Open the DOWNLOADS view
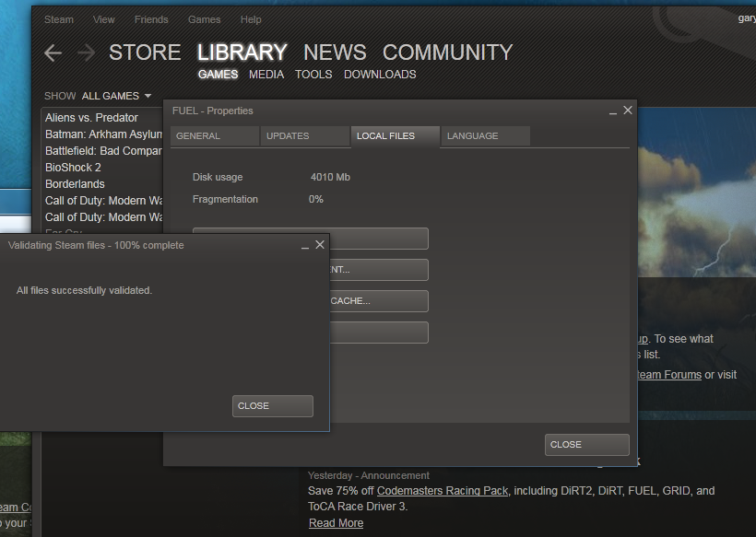Screen dimensions: 756x537 coord(379,75)
